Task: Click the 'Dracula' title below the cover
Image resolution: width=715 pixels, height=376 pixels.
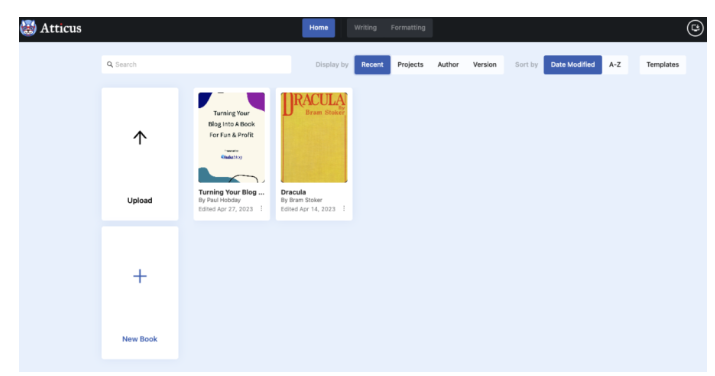Action: tap(293, 192)
